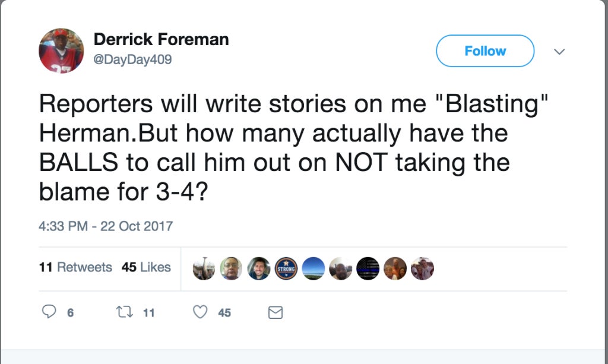Click the reply speech bubble icon

pos(49,312)
